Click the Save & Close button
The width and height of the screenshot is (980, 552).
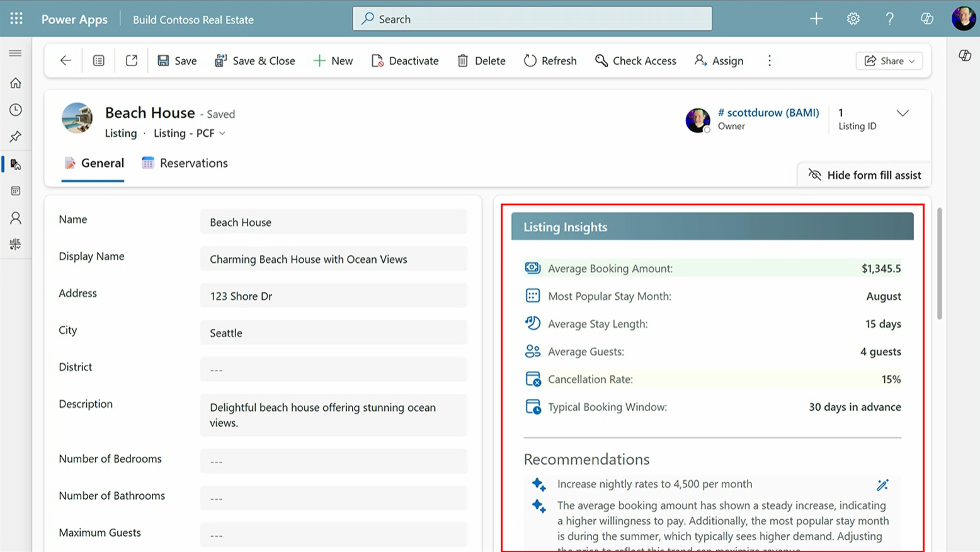click(254, 60)
